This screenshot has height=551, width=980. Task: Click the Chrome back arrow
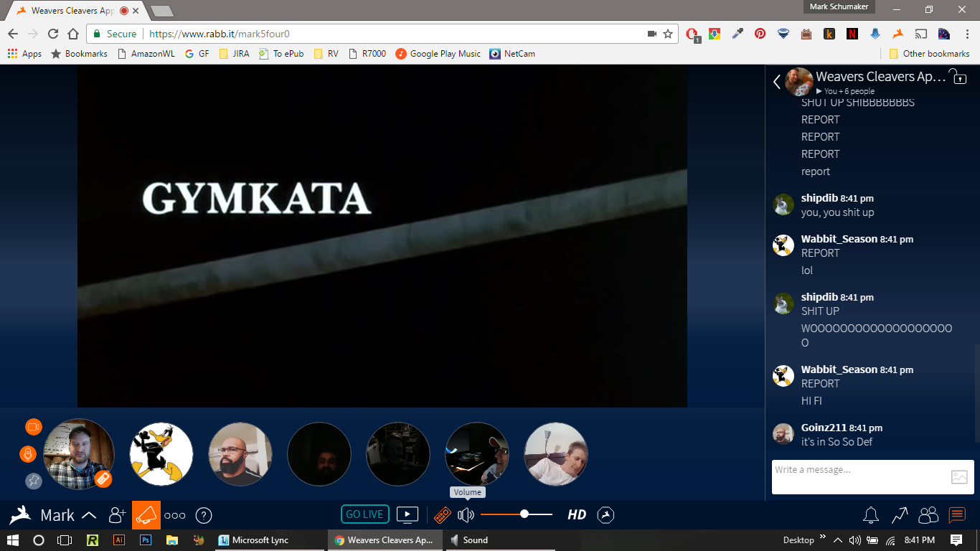pyautogui.click(x=13, y=34)
